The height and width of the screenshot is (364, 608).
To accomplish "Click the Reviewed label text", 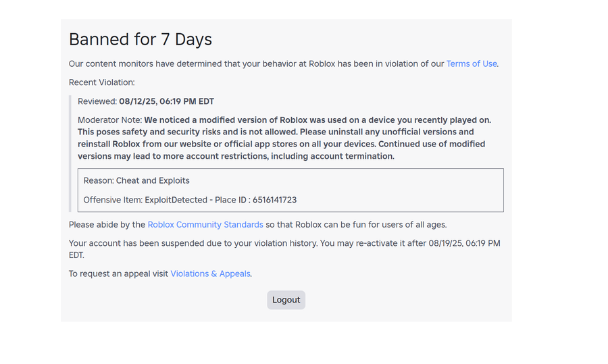I will pos(97,101).
